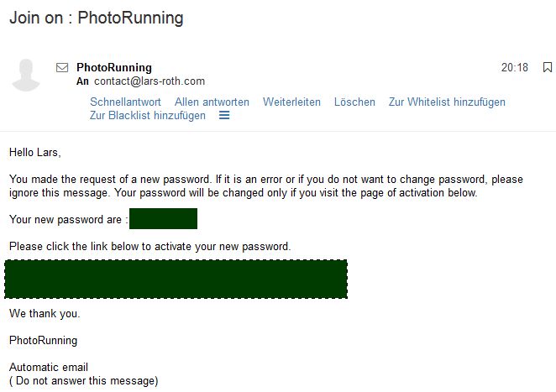Image resolution: width=556 pixels, height=392 pixels.
Task: Click the bold PhotoRunning sender name
Action: pos(114,67)
